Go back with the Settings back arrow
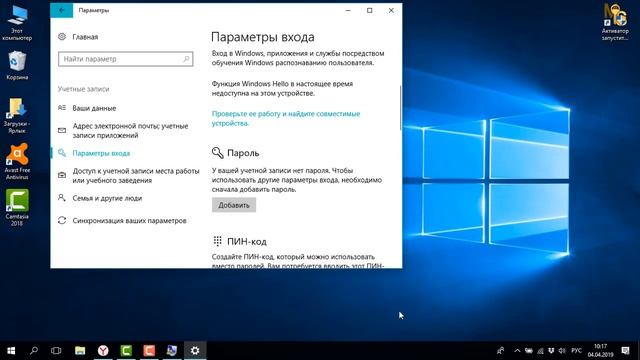Viewport: 640px width, 360px height. coord(62,11)
